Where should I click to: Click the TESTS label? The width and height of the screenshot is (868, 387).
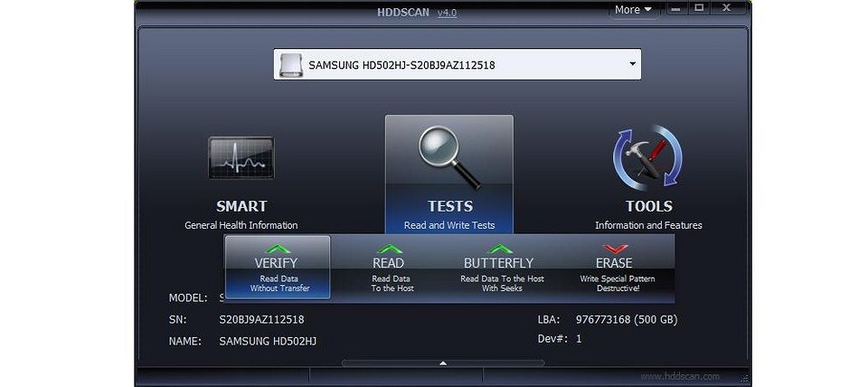click(450, 206)
